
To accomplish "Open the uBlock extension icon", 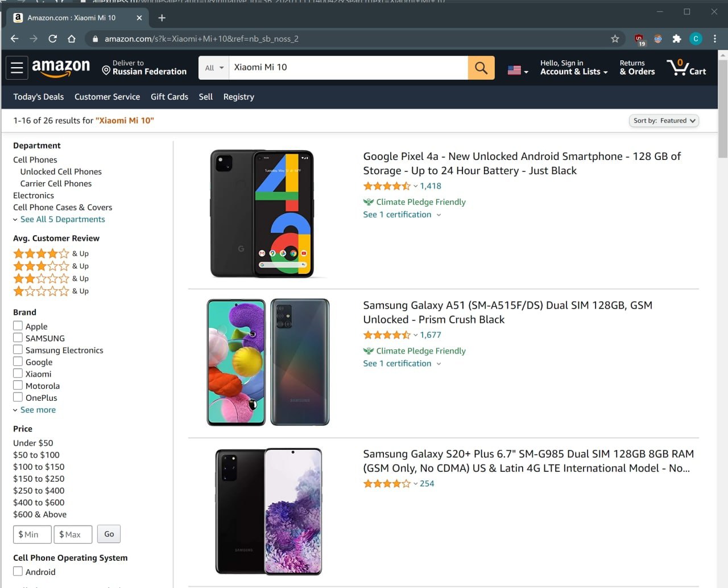I will click(639, 39).
